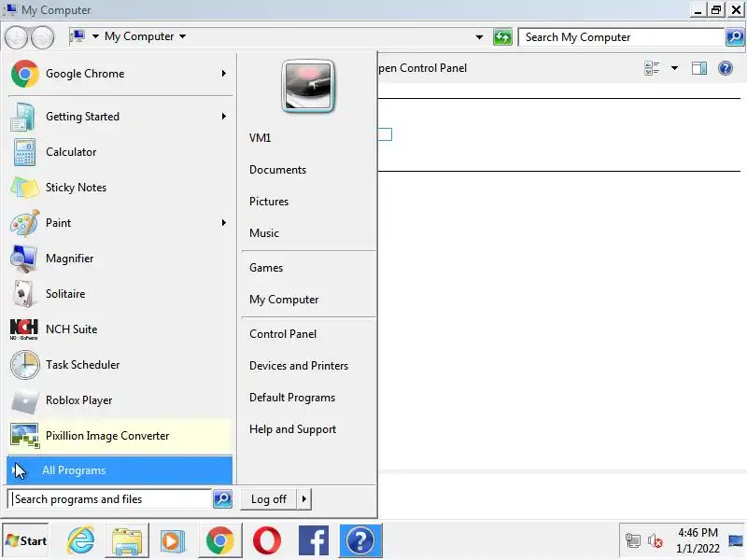Expand Google Chrome submenu arrow
This screenshot has height=560, width=747.
click(x=223, y=74)
